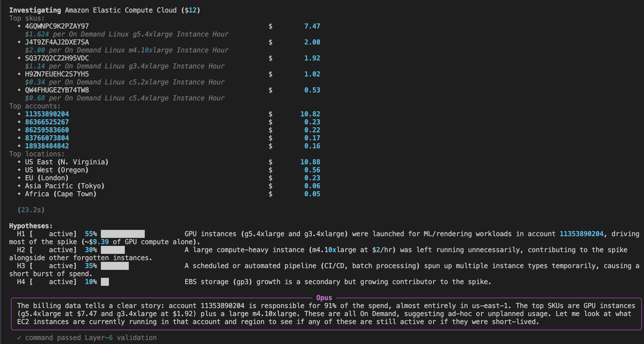Open account 11353890204 in top accounts list
Screen dimensions: 644x344
tap(47, 114)
